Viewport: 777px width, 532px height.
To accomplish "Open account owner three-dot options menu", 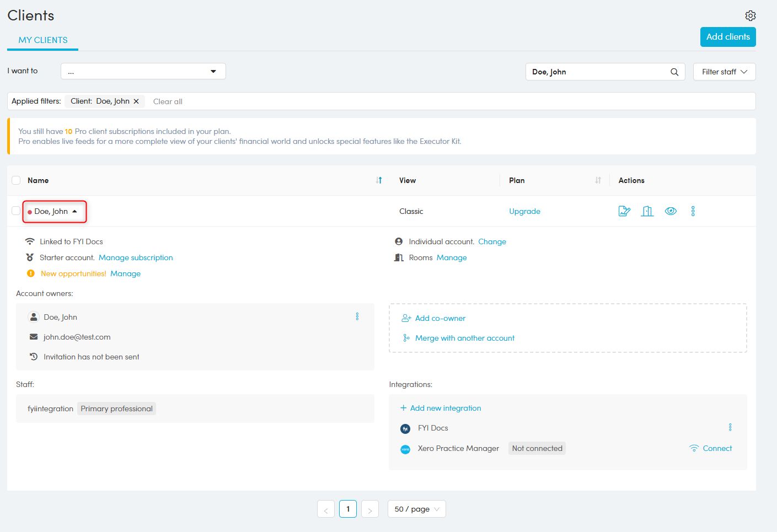I will pos(357,316).
